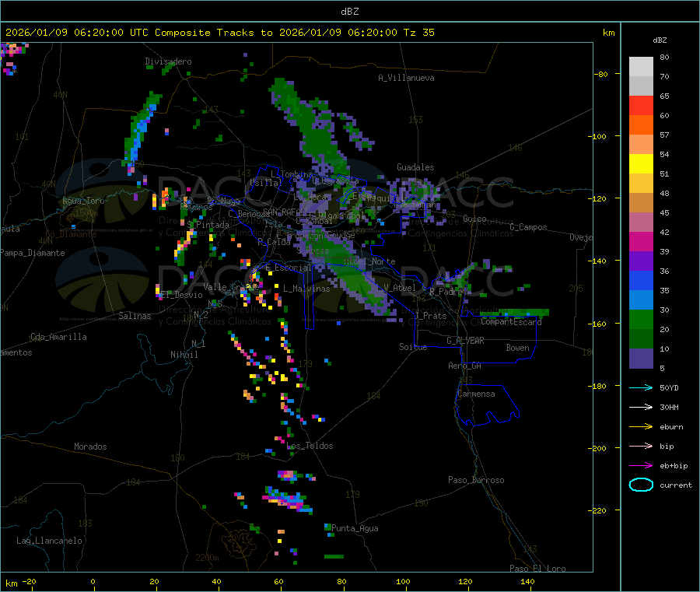Click the 'G_ALVEAR' map label
Image resolution: width=700 pixels, height=592 pixels.
pyautogui.click(x=465, y=341)
